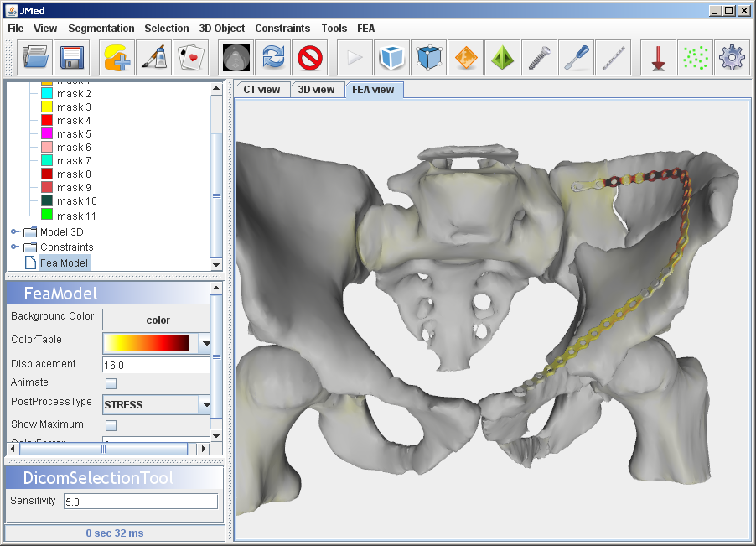Click the red downward force arrow icon
756x546 pixels.
click(658, 58)
